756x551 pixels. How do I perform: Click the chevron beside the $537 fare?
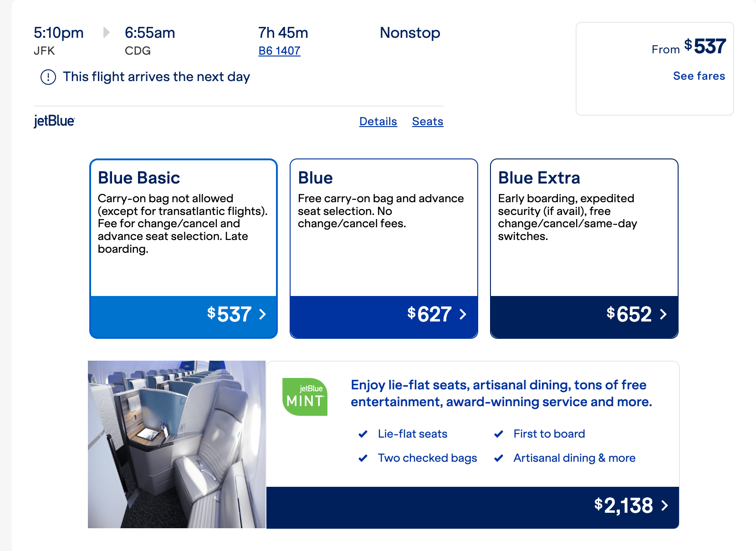click(x=262, y=314)
